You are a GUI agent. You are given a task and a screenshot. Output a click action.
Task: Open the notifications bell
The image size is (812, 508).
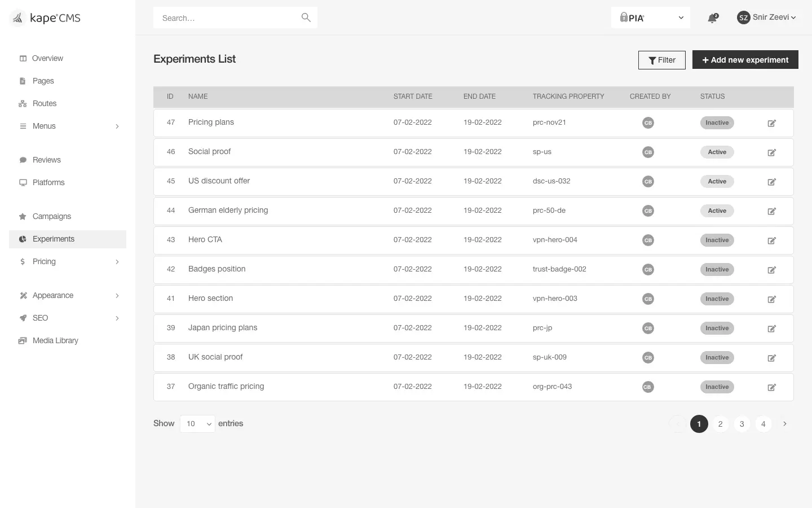pyautogui.click(x=713, y=18)
